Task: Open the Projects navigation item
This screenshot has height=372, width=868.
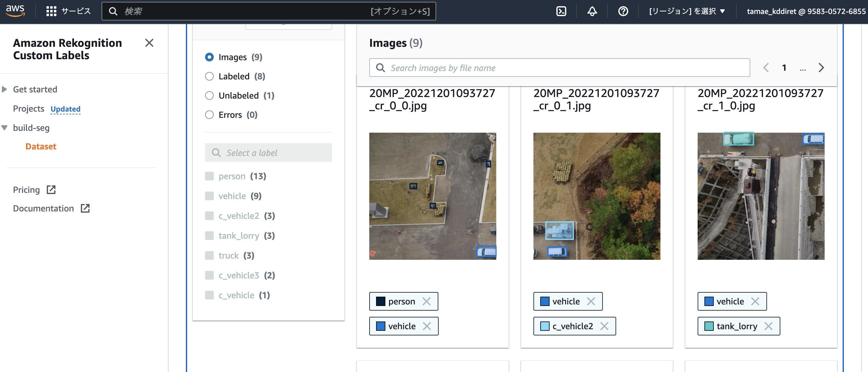Action: pyautogui.click(x=28, y=108)
